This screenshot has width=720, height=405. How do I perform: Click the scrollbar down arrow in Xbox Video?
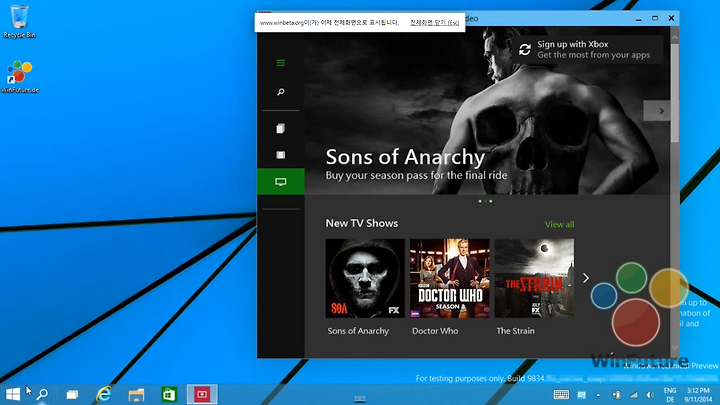point(675,348)
